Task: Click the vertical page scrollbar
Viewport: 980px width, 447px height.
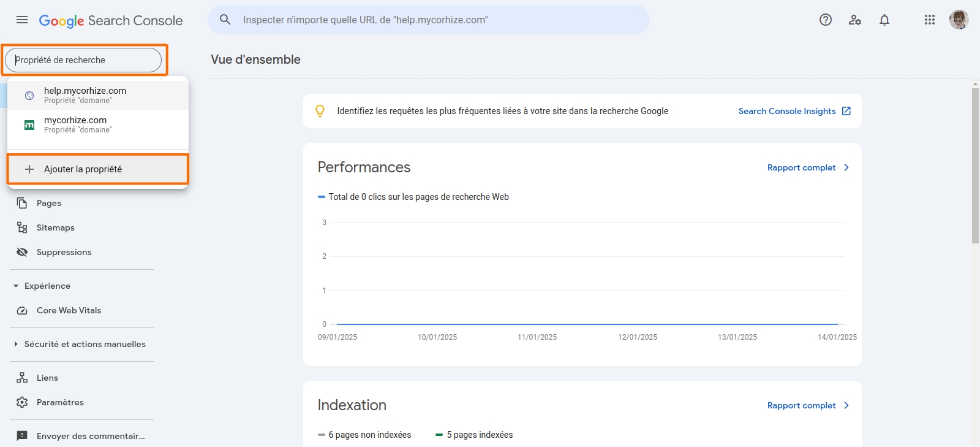Action: pos(975,166)
